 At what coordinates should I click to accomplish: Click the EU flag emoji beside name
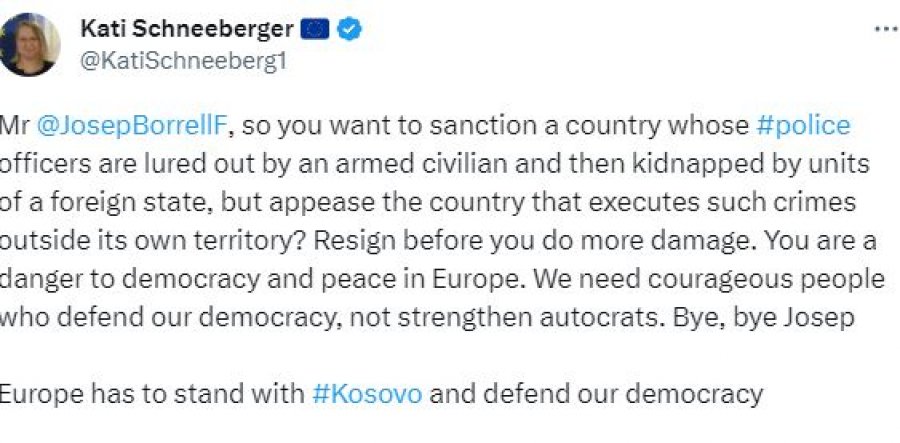[317, 30]
